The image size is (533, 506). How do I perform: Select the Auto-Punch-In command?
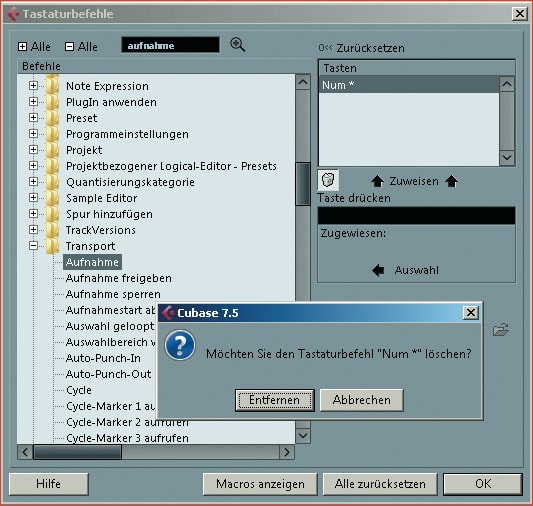(103, 358)
